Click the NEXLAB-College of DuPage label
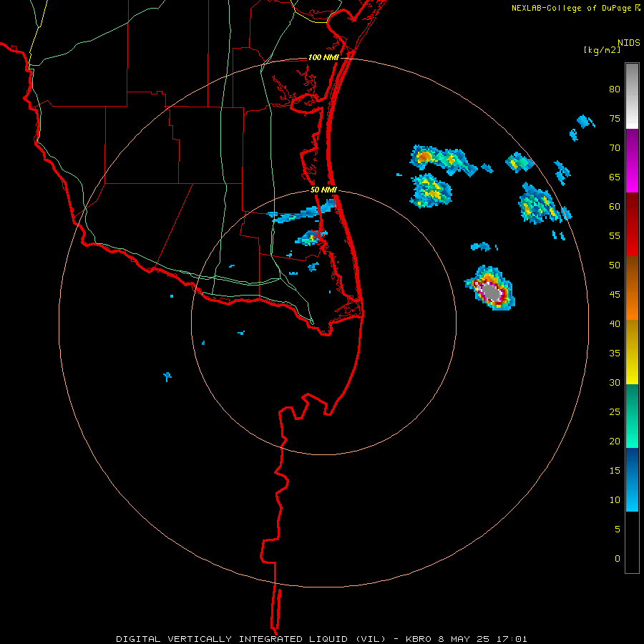The image size is (644, 644). (x=571, y=8)
